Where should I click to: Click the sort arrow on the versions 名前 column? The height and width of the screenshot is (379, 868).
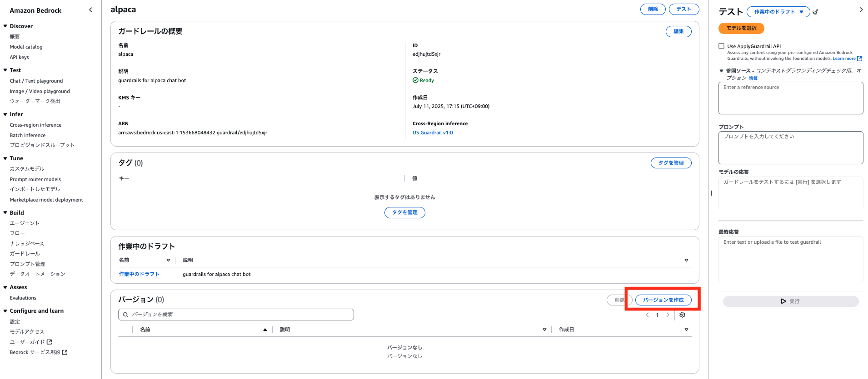[265, 330]
